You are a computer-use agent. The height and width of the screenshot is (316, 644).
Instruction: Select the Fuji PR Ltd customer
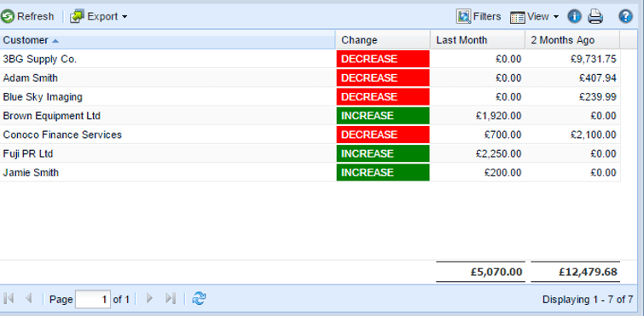tap(28, 153)
